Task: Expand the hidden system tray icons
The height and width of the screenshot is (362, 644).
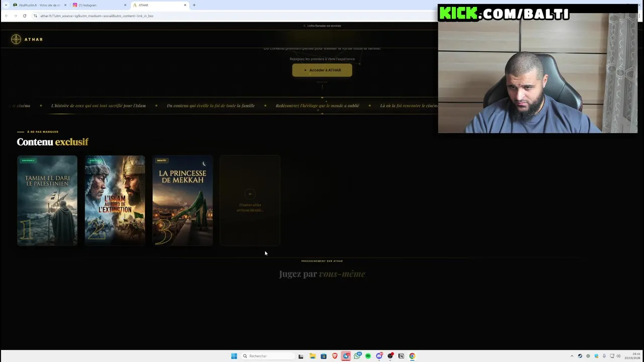Action: pyautogui.click(x=572, y=356)
